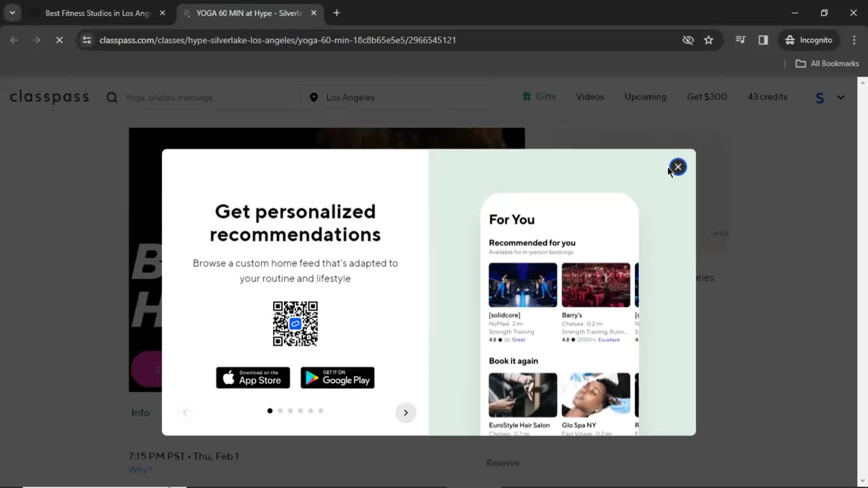Close the personalized recommendations popup
Viewport: 868px width, 488px height.
[x=678, y=167]
